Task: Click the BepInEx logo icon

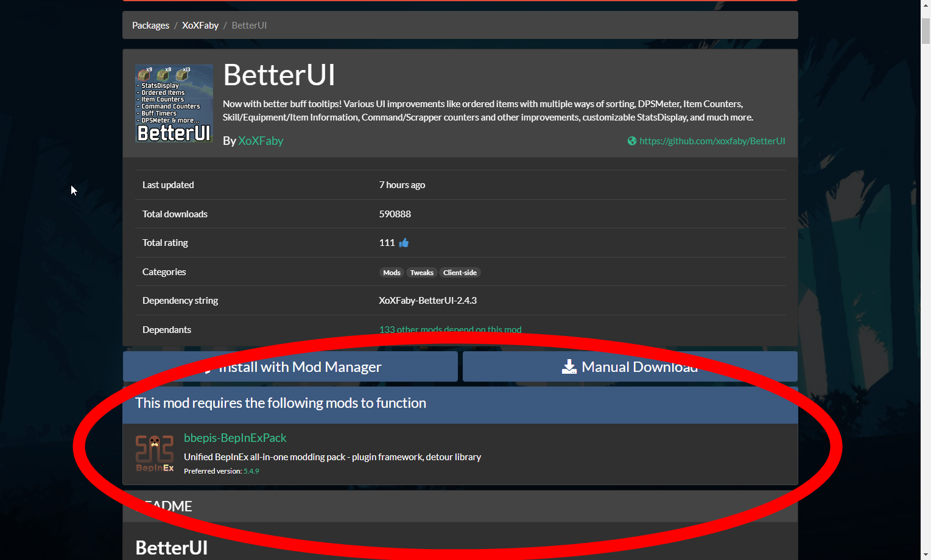Action: (155, 453)
